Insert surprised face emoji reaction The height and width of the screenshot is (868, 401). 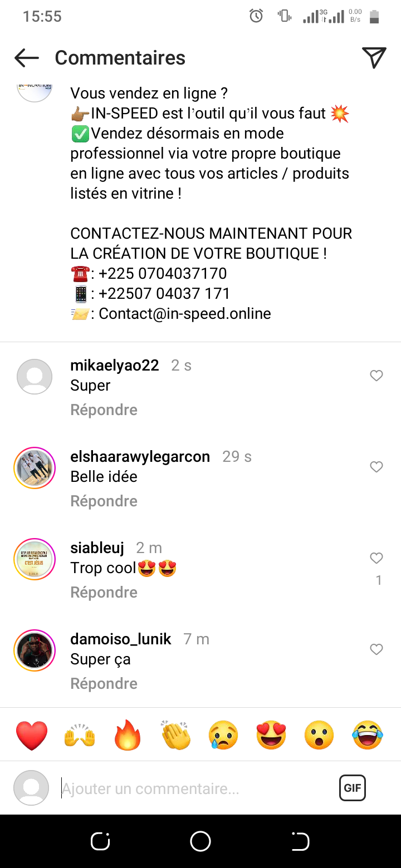[x=319, y=736]
